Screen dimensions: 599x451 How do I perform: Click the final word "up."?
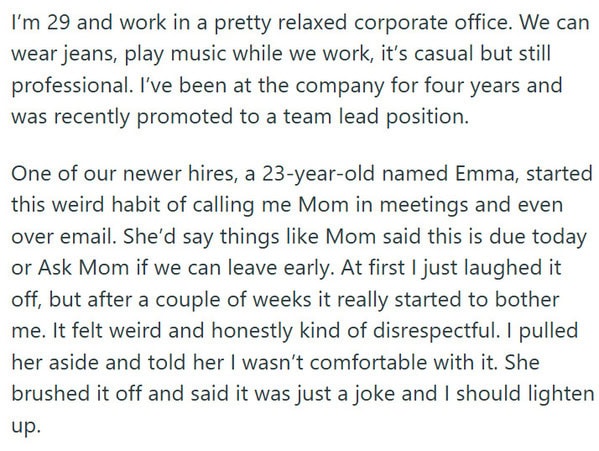click(x=26, y=426)
